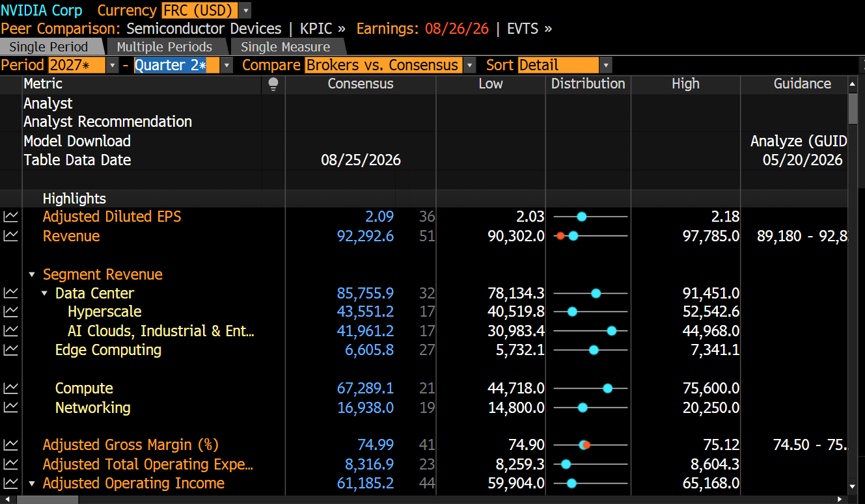
Task: Click the chart icon beside Compute
Action: coord(10,388)
